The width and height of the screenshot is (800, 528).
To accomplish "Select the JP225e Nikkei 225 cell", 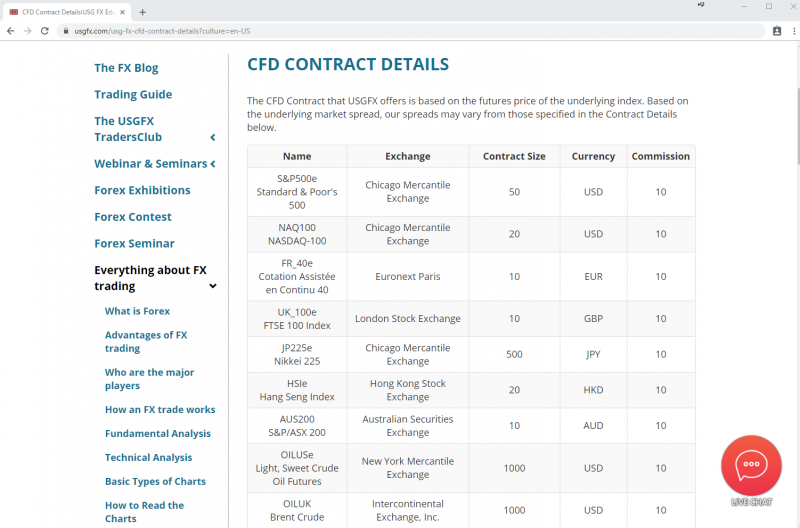I will click(297, 355).
